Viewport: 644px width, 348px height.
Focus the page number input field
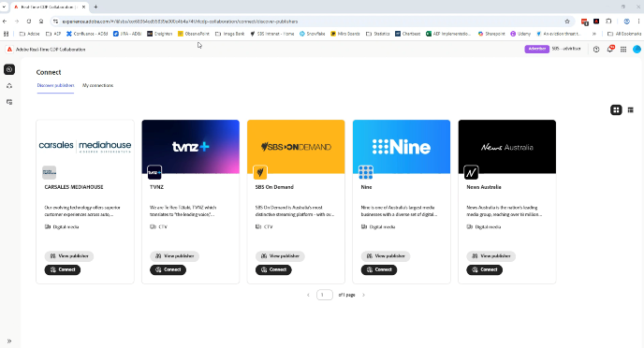[x=325, y=295]
